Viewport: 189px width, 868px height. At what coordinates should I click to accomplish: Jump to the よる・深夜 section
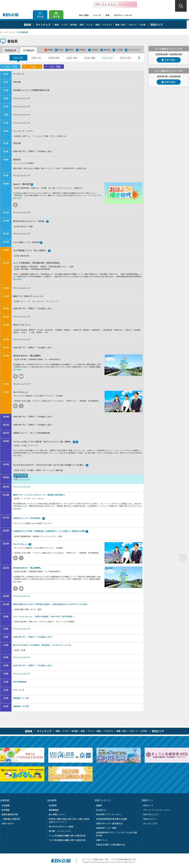tap(54, 67)
